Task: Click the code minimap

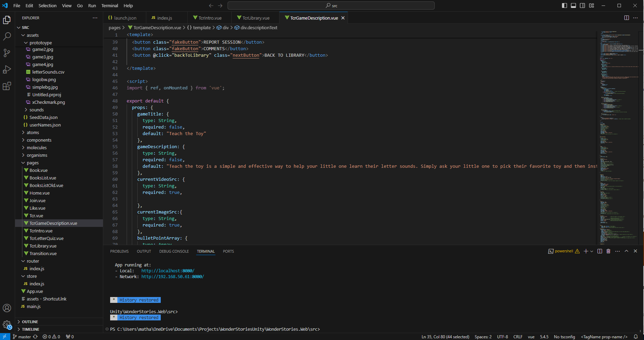Action: point(619,138)
